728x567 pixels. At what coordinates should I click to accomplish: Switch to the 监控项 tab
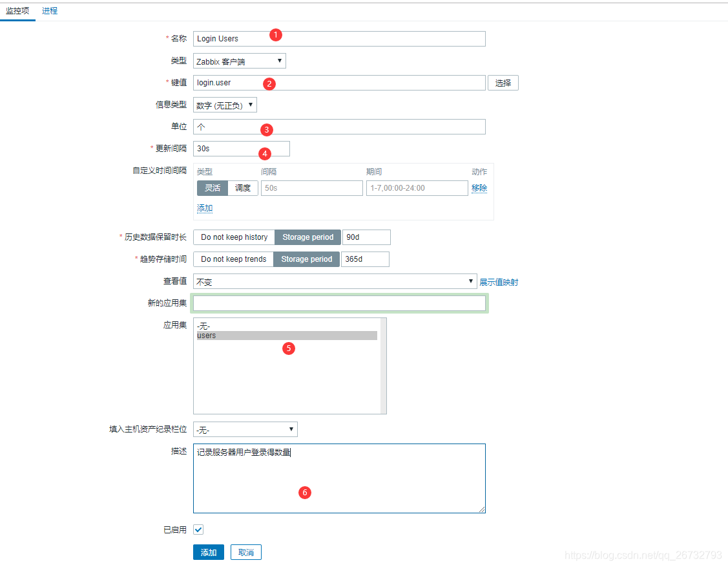pos(17,11)
